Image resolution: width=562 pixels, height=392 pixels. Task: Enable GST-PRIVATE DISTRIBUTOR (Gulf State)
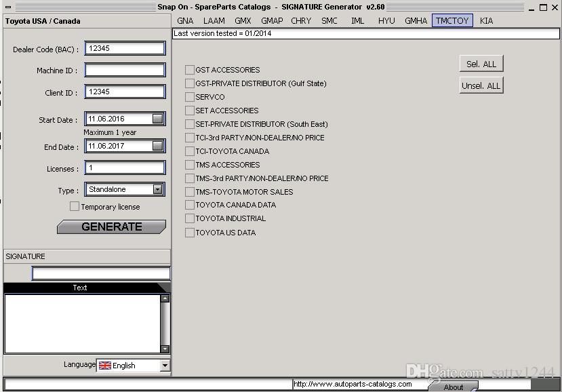(x=190, y=83)
